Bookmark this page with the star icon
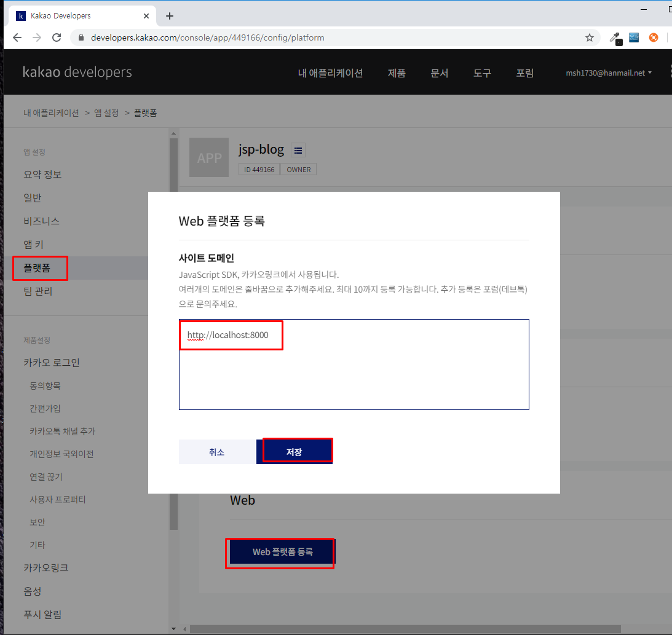 [590, 37]
